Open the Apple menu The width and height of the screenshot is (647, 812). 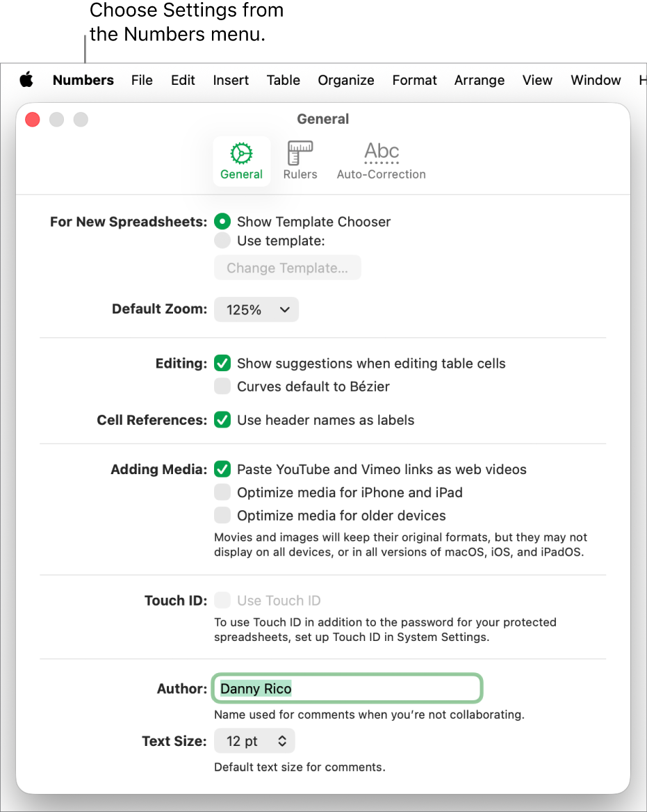[x=26, y=80]
